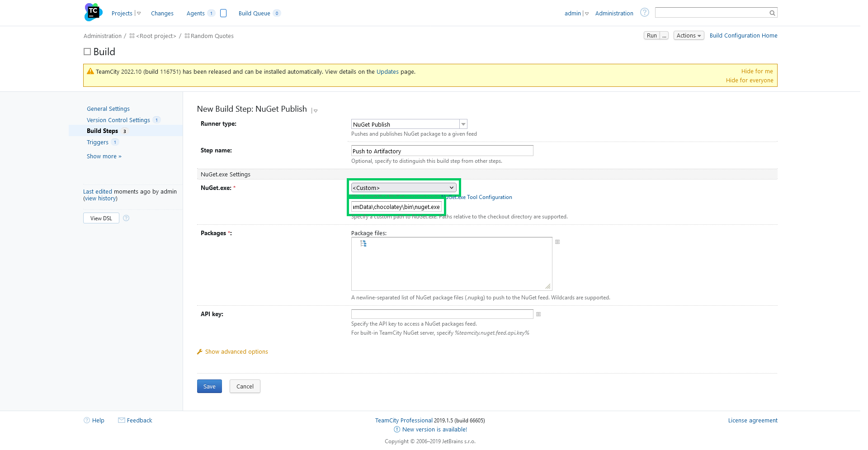Screen dimensions: 868x450
Task: Click the Save button
Action: point(209,386)
